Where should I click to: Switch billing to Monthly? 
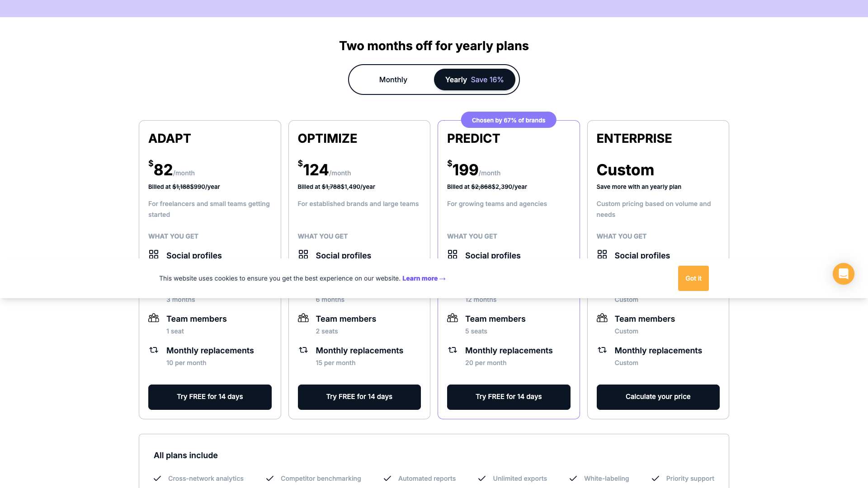(x=393, y=80)
